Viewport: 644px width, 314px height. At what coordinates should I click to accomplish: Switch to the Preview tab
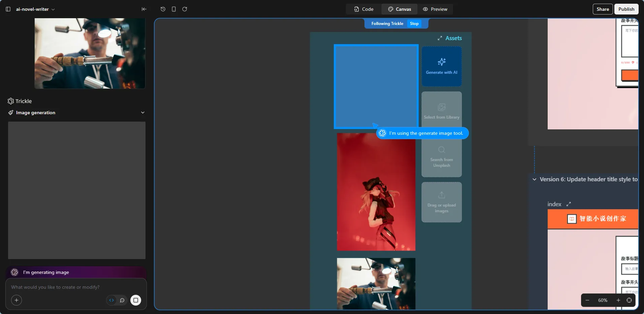[x=435, y=9]
